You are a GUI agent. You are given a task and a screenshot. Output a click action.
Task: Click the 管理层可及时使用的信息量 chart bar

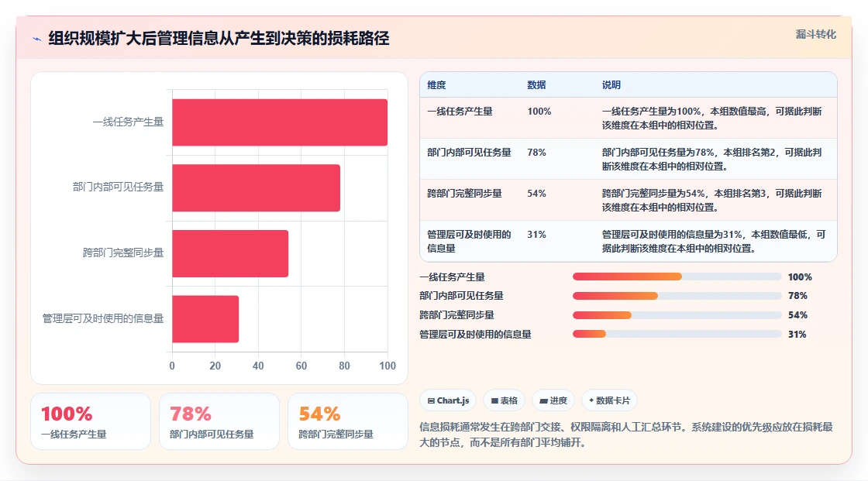point(205,319)
